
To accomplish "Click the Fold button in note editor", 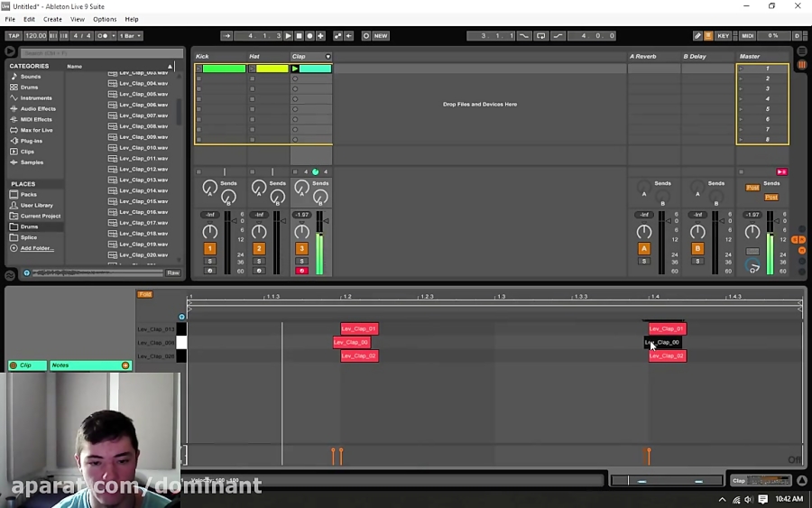I will click(x=145, y=294).
